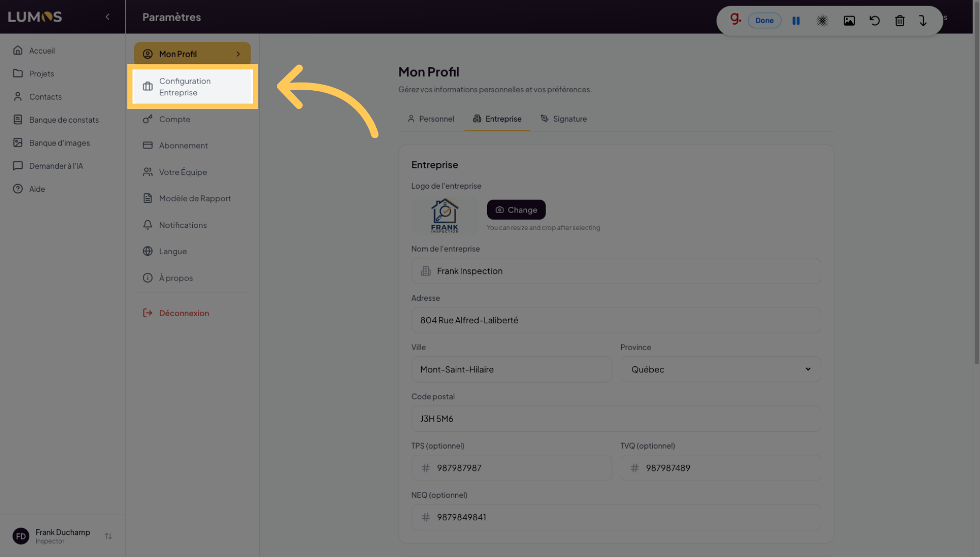Click Déconnexion to log out
Image resolution: width=980 pixels, height=557 pixels.
pos(184,313)
